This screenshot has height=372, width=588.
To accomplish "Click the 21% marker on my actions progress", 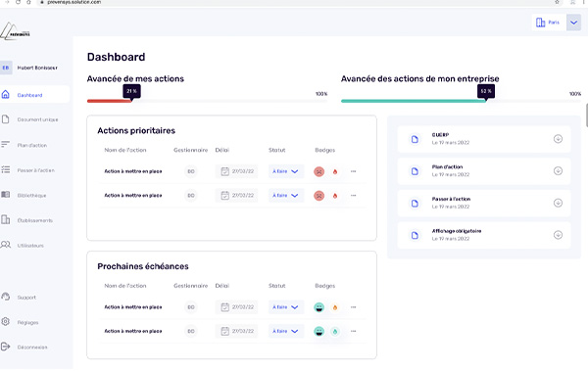I will point(131,91).
